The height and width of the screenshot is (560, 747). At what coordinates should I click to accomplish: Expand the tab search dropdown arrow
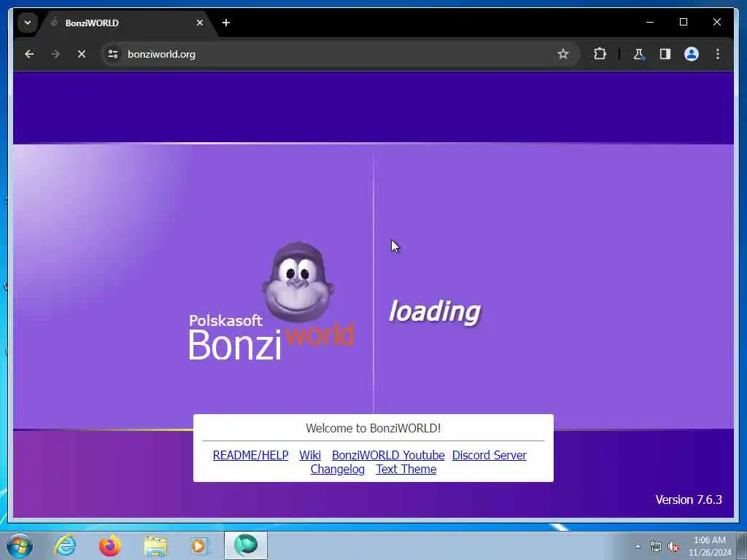pyautogui.click(x=28, y=23)
